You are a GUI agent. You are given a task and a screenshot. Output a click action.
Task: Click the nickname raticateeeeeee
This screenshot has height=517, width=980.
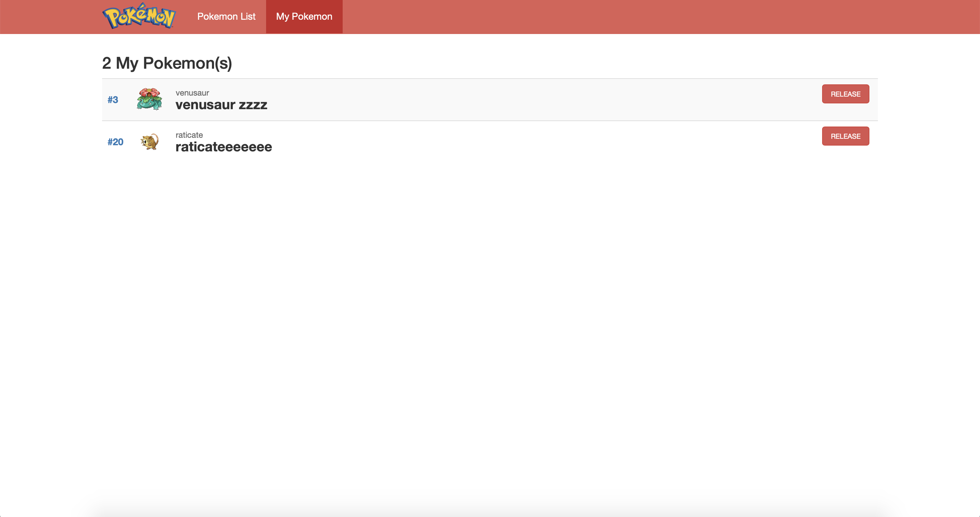tap(223, 147)
